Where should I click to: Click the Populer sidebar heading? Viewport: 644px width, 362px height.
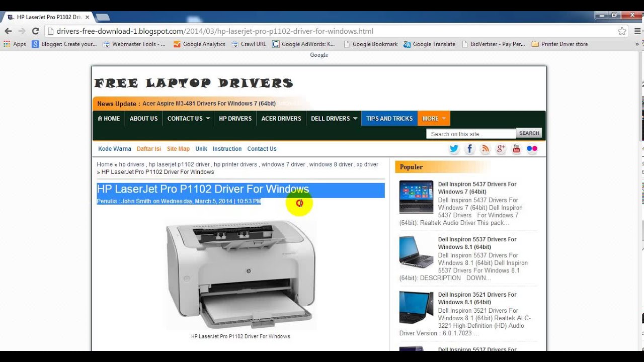(x=411, y=167)
